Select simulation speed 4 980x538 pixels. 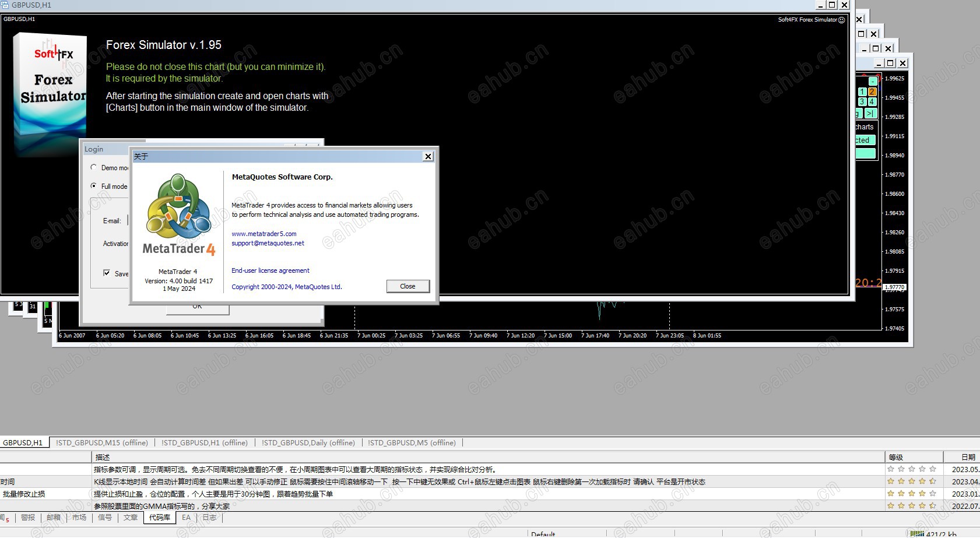pyautogui.click(x=872, y=101)
